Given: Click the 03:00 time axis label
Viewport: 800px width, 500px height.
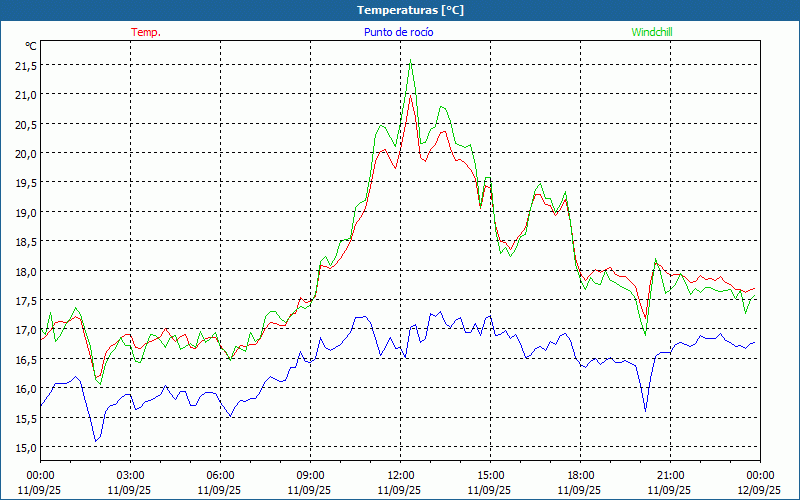Looking at the screenshot, I should pyautogui.click(x=130, y=475).
